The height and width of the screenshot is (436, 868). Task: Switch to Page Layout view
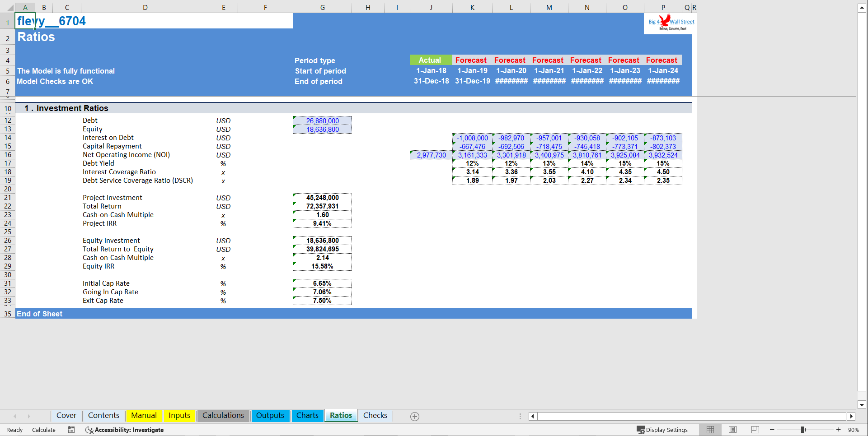(732, 430)
